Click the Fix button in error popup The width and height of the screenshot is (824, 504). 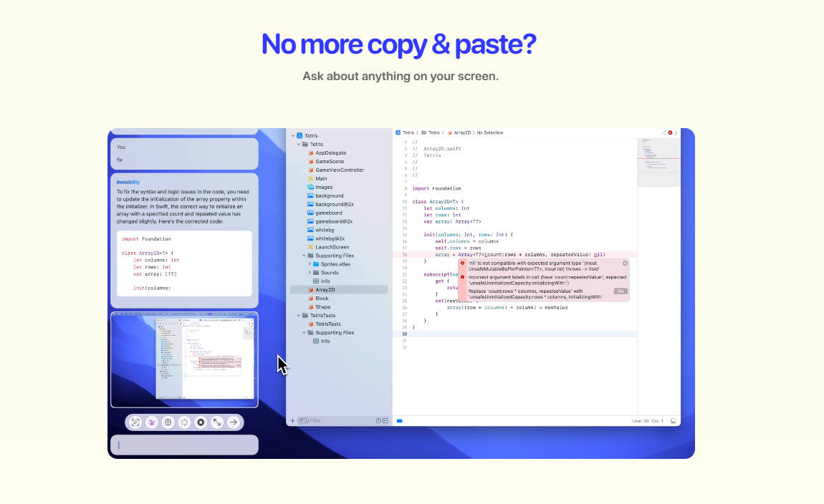tap(621, 291)
